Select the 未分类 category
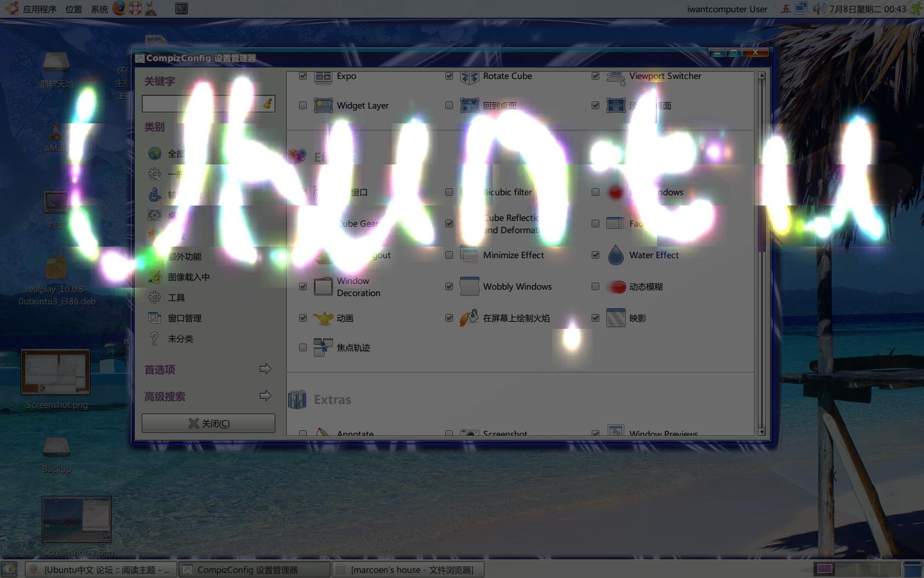 (180, 338)
